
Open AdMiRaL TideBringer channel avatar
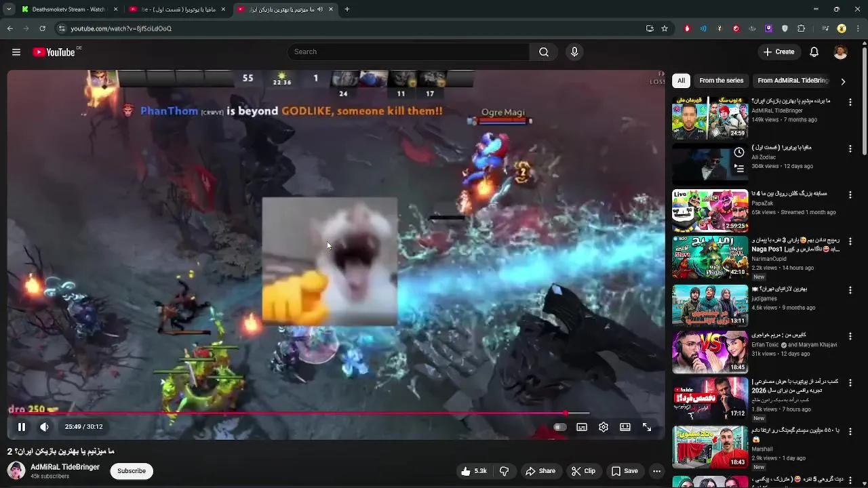pyautogui.click(x=16, y=470)
